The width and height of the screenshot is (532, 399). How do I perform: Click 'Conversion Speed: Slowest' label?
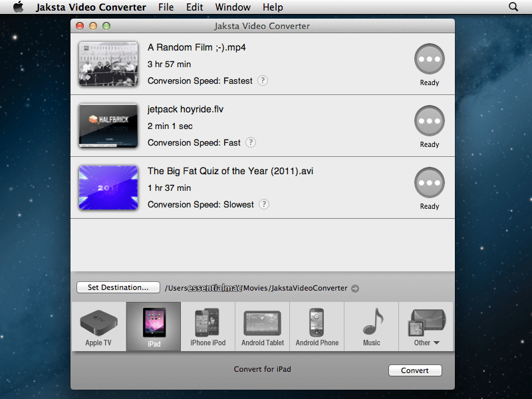tap(201, 204)
